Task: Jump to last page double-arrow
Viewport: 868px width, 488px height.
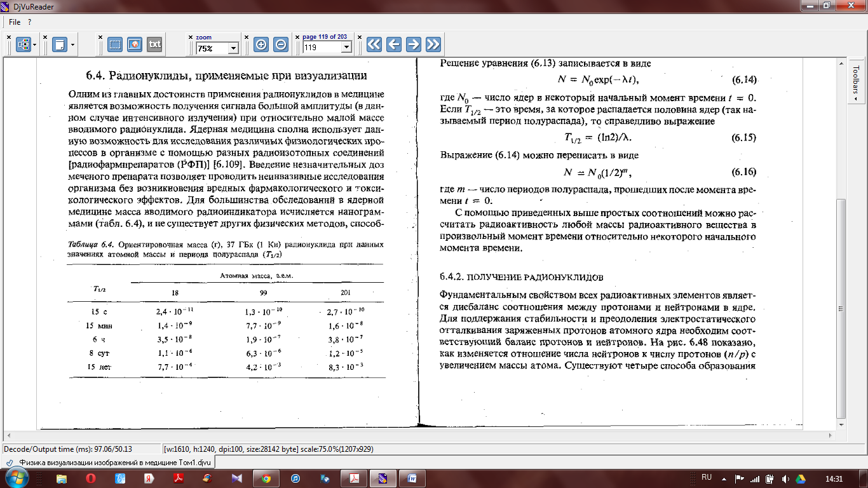Action: tap(433, 44)
